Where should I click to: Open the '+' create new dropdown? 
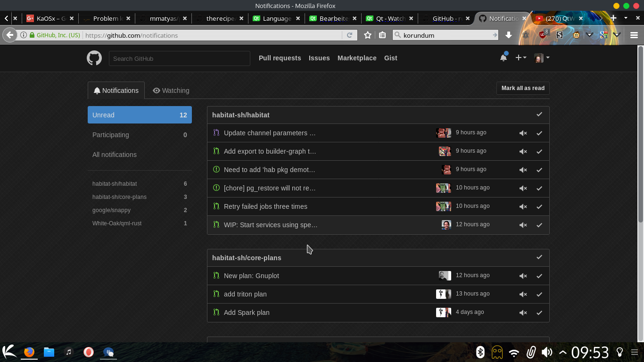(520, 57)
